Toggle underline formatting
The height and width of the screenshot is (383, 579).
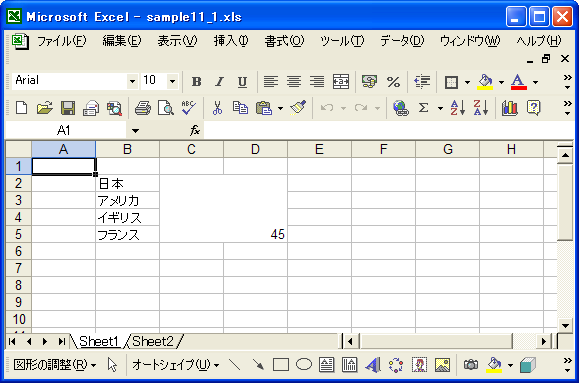pos(242,82)
